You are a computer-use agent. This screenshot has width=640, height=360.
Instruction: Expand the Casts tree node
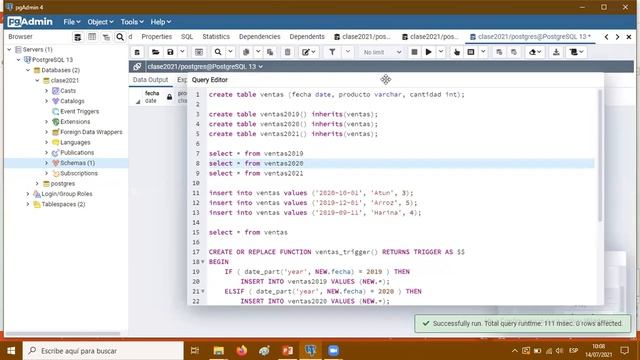(x=47, y=91)
